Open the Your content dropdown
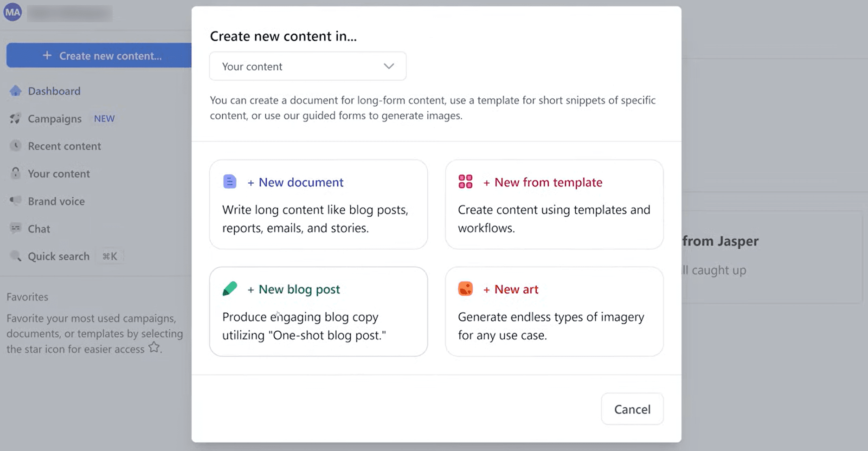The height and width of the screenshot is (451, 868). tap(308, 66)
